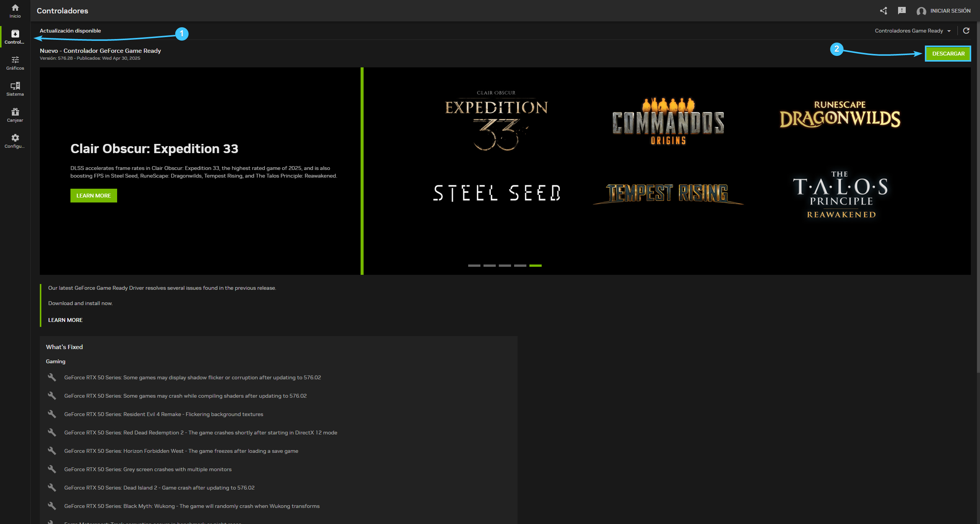Open the Sistema sidebar section
The height and width of the screenshot is (524, 980).
point(15,89)
